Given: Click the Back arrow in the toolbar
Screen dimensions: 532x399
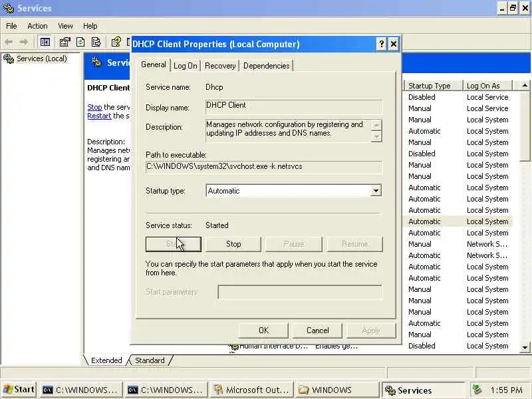Looking at the screenshot, I should tap(9, 42).
